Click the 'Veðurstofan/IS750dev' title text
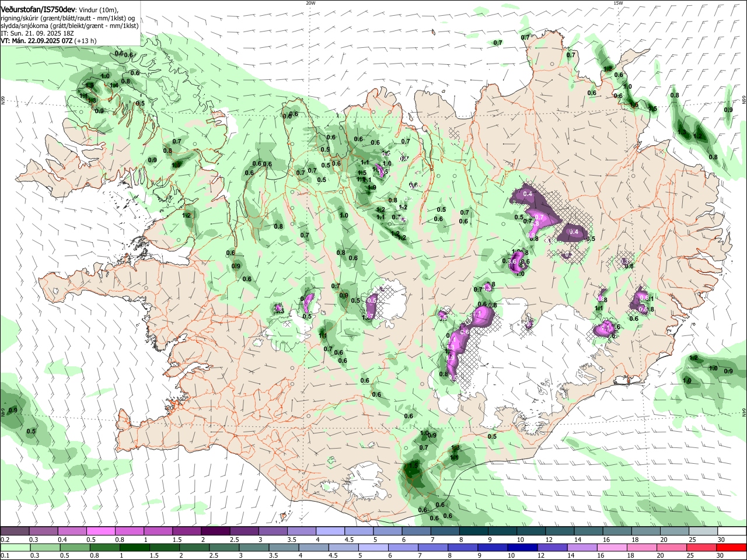This screenshot has height=560, width=747. (x=37, y=10)
